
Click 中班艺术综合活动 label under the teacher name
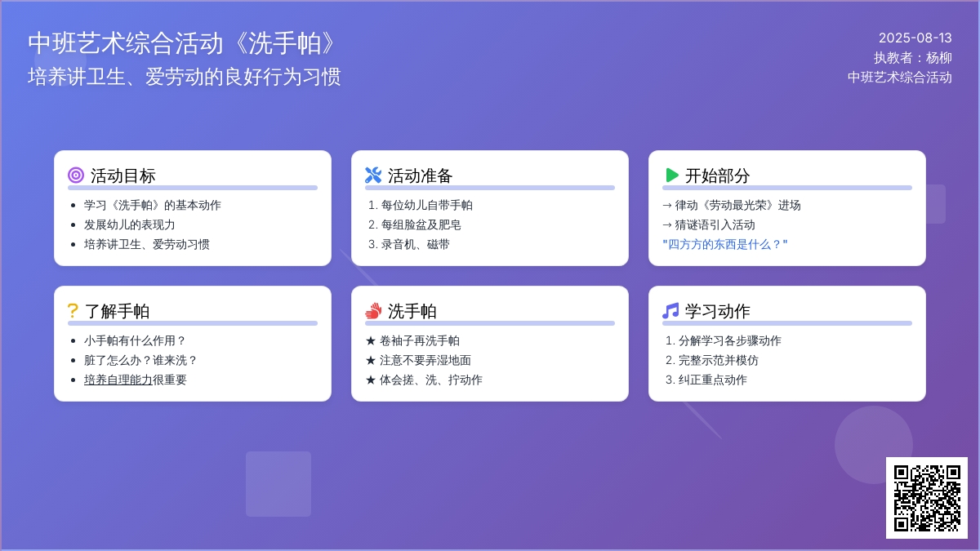click(900, 78)
